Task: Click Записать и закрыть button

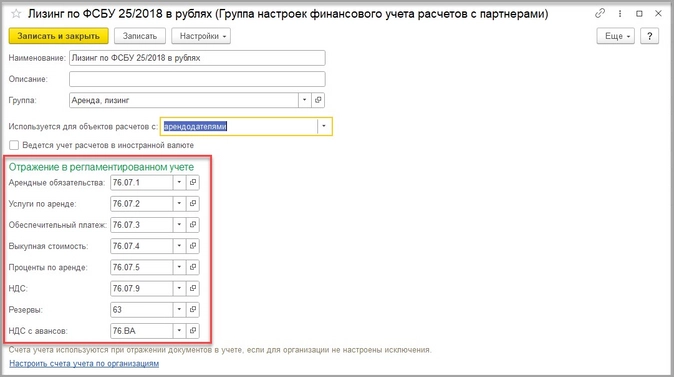Action: (x=58, y=36)
